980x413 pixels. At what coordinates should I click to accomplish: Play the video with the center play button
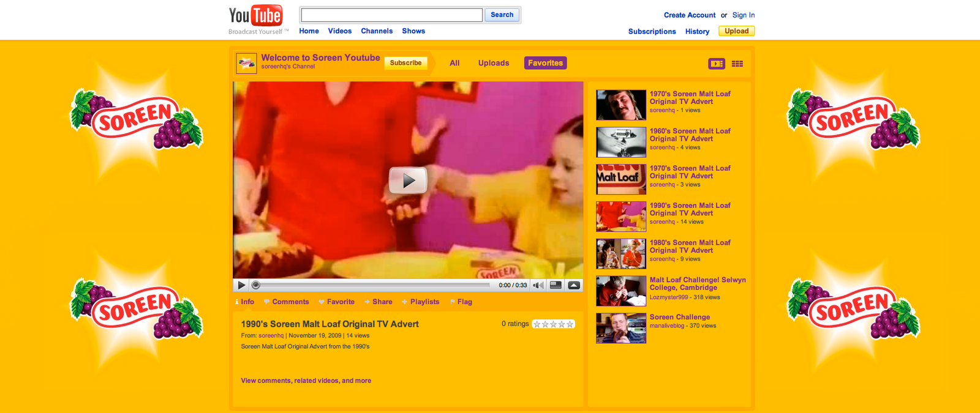pos(408,180)
